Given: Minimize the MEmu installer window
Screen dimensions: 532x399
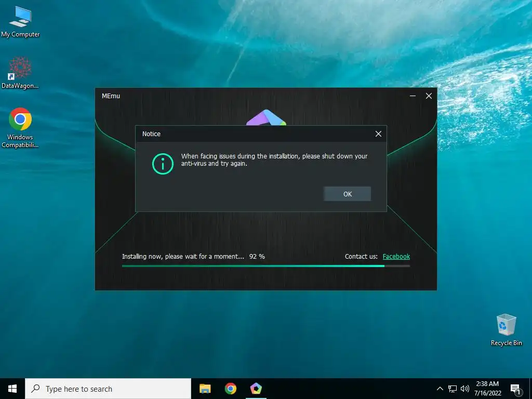Looking at the screenshot, I should pos(413,96).
